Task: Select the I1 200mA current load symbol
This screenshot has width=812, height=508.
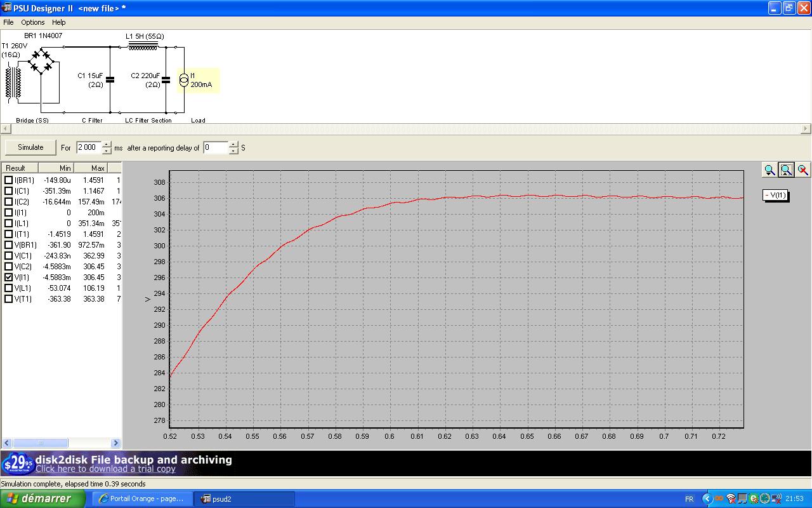Action: point(184,80)
